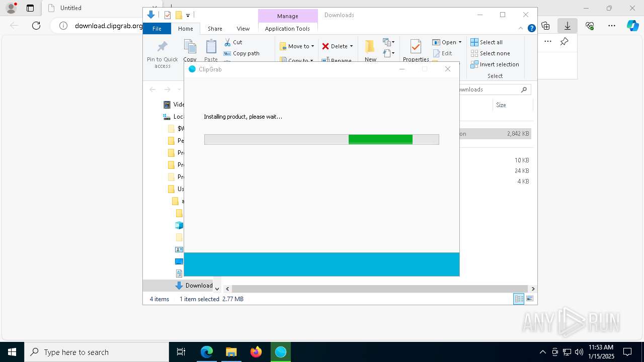Click the New folder icon
This screenshot has height=362, width=644.
[x=370, y=46]
